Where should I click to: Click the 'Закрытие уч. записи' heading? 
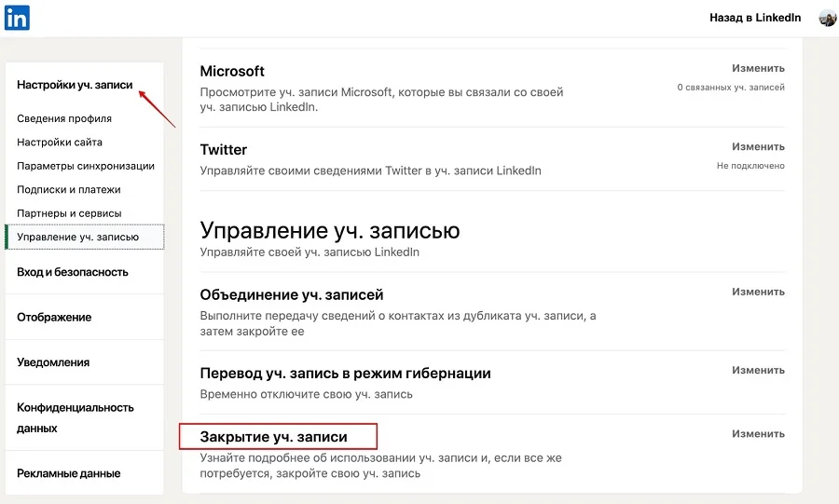coord(273,436)
